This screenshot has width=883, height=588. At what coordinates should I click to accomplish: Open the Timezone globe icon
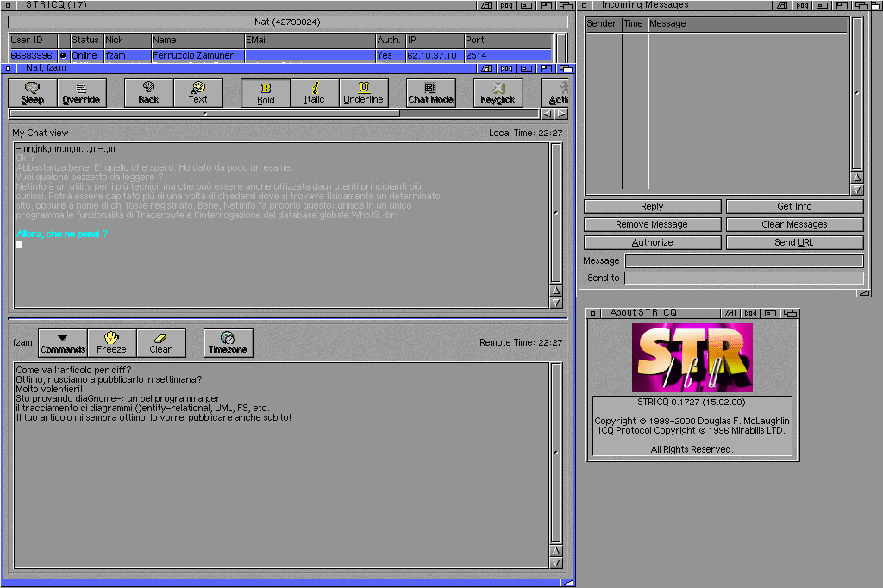tap(228, 342)
